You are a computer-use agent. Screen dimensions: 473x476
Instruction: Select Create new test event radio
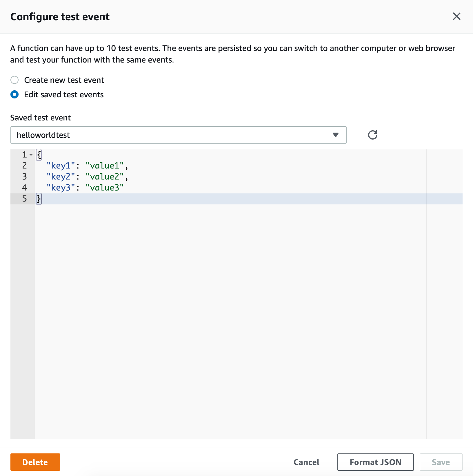[14, 80]
